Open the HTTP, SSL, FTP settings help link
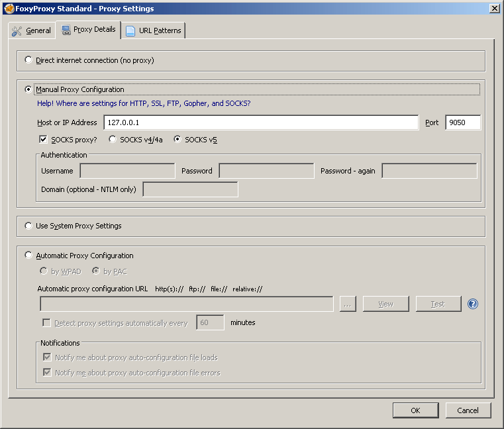Viewport: 504px width, 429px height. tap(144, 103)
